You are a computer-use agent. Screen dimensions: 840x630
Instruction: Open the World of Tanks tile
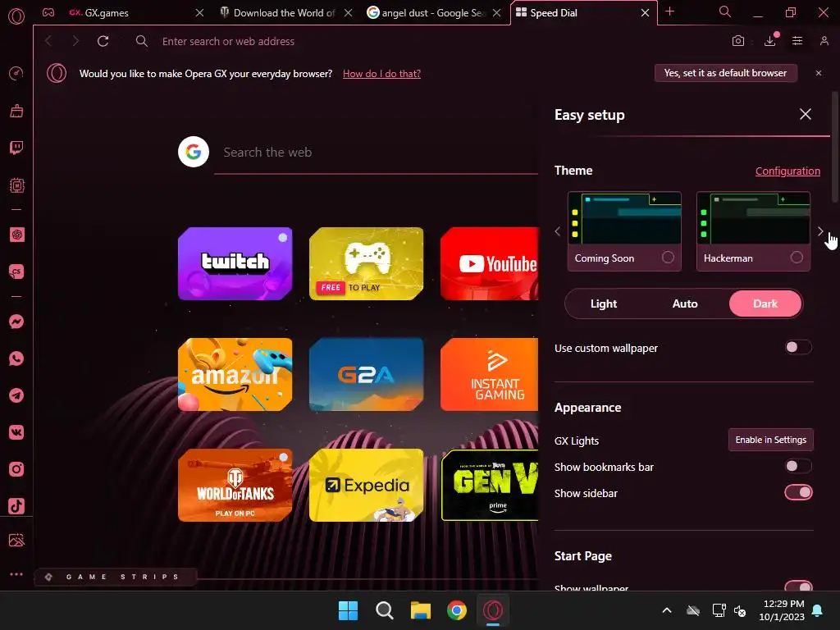235,485
